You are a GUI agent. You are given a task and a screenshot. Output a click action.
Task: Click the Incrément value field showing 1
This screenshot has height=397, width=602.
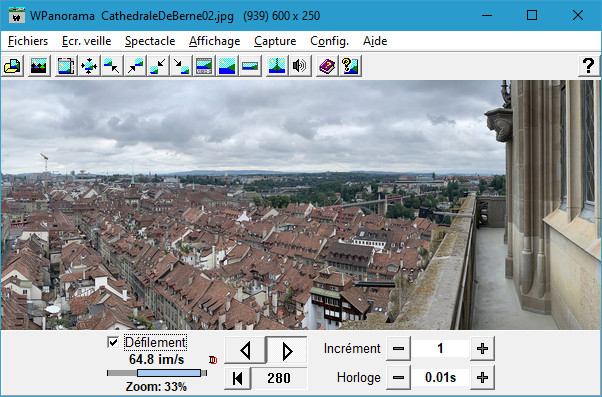440,349
